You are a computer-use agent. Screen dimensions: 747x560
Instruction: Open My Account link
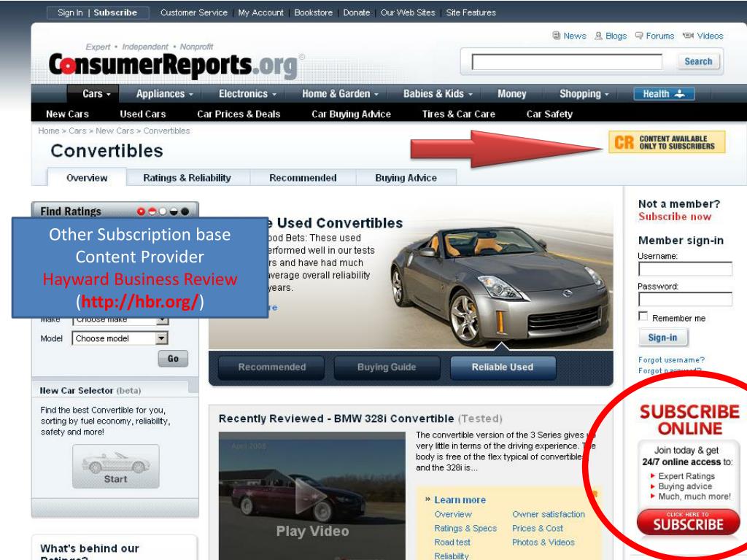260,13
